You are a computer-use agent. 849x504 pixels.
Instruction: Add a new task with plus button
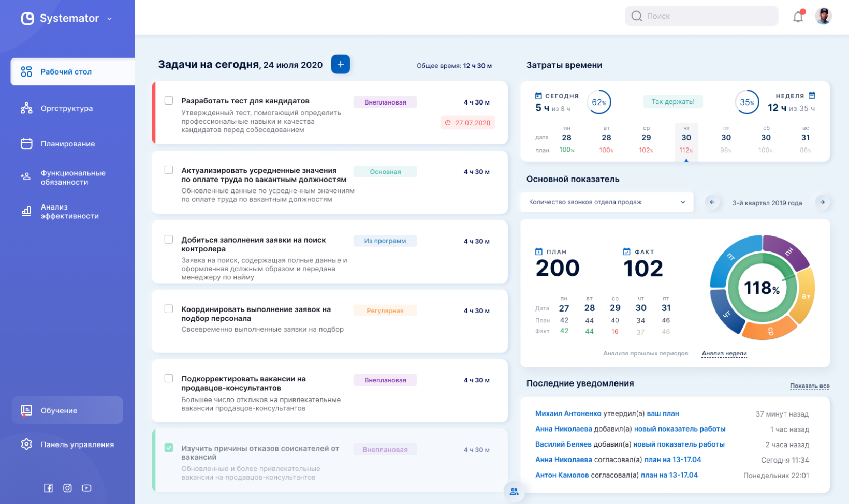click(341, 64)
